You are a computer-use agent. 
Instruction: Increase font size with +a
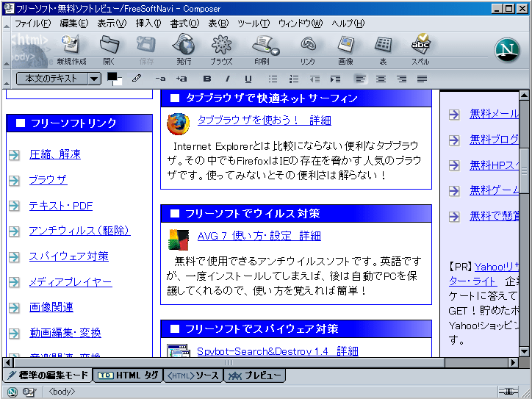181,79
